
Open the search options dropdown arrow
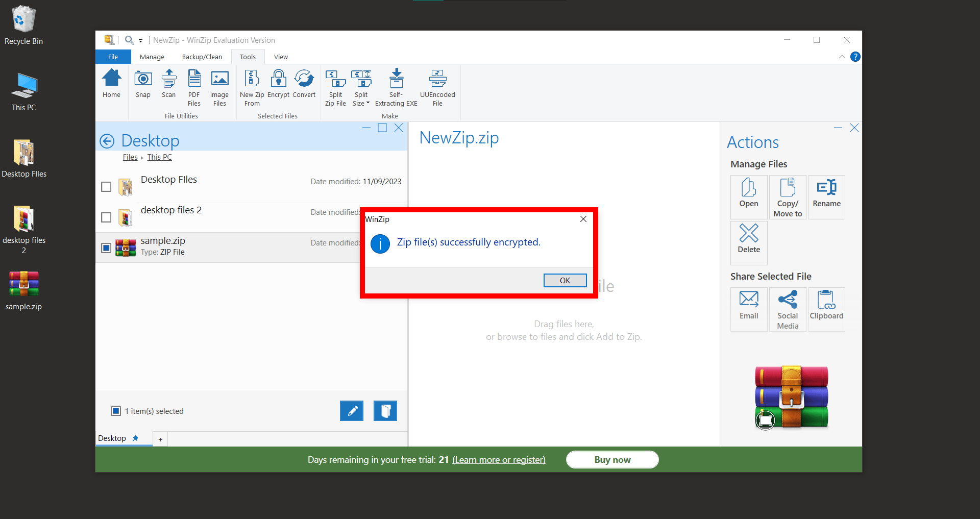141,40
